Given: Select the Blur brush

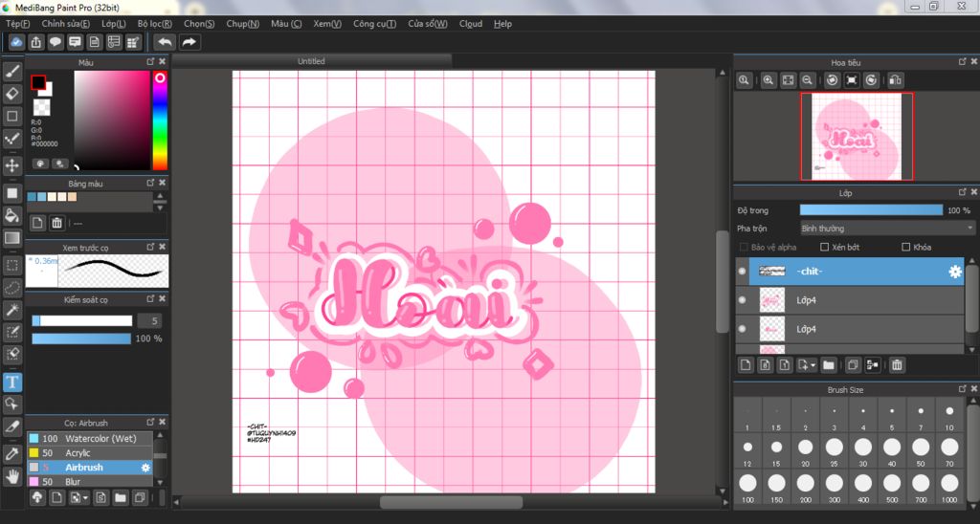Looking at the screenshot, I should click(x=90, y=482).
